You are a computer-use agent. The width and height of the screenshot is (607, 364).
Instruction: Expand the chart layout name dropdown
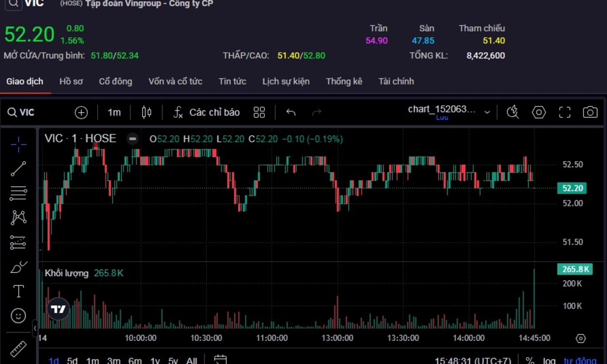pyautogui.click(x=487, y=112)
